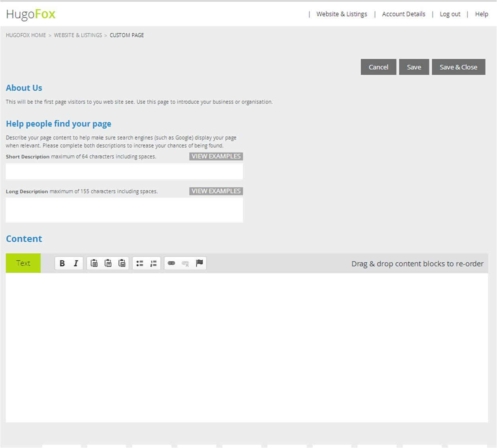View examples for the Short Description
This screenshot has height=448, width=497.
pyautogui.click(x=216, y=156)
